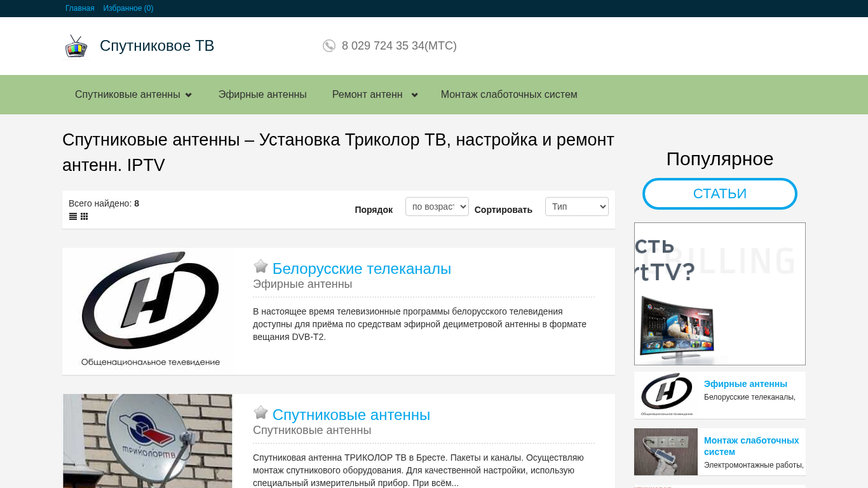
Task: Open the Спутниковые антенны nav menu
Action: point(128,95)
